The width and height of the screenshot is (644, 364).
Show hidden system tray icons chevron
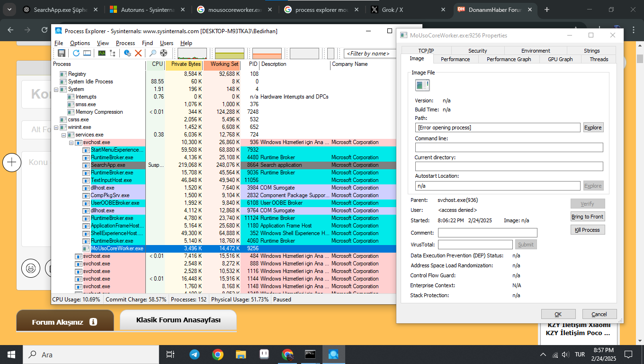[543, 355]
